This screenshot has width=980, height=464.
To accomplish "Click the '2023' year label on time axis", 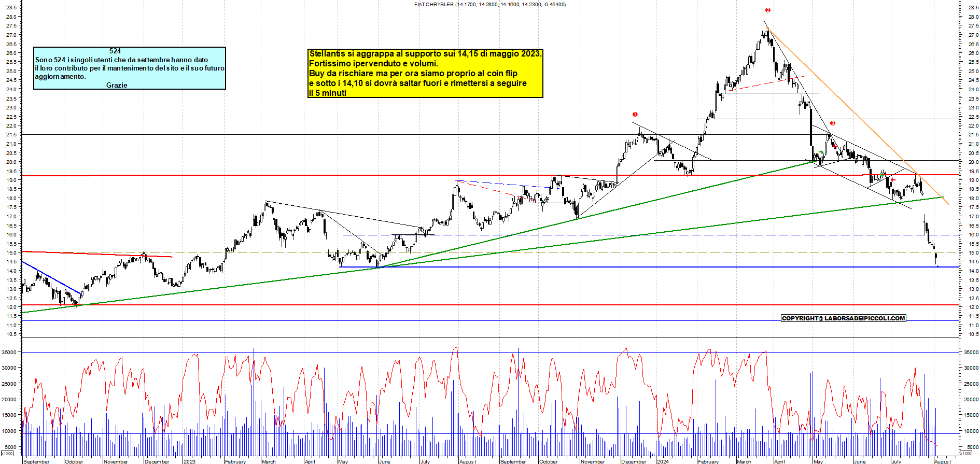I will click(189, 461).
